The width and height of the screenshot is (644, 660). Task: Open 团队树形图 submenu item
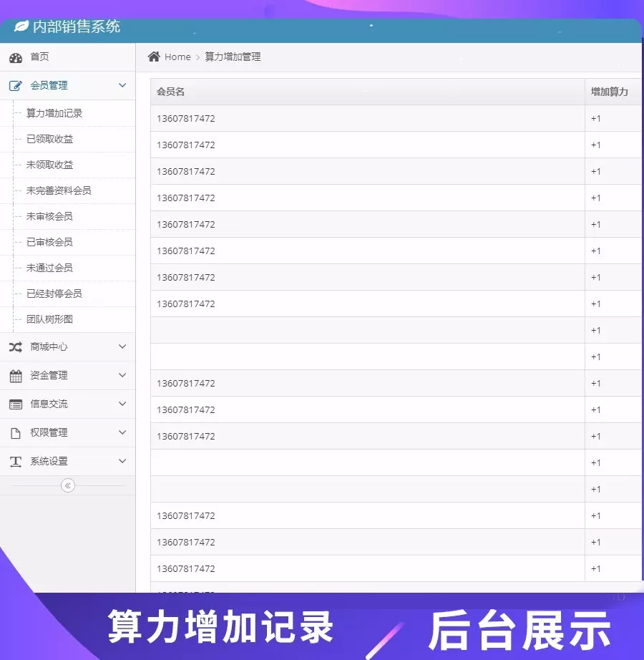pyautogui.click(x=49, y=319)
